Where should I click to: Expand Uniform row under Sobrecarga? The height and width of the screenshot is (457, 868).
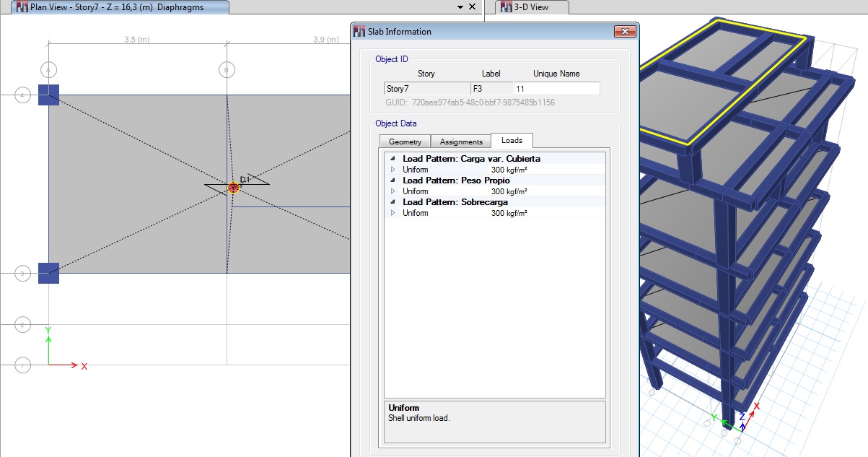(x=393, y=213)
